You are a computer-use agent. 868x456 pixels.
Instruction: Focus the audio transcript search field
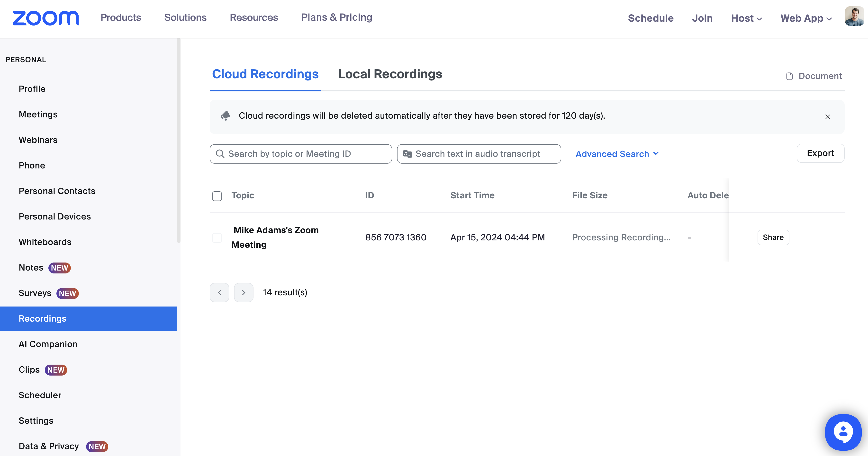point(479,154)
